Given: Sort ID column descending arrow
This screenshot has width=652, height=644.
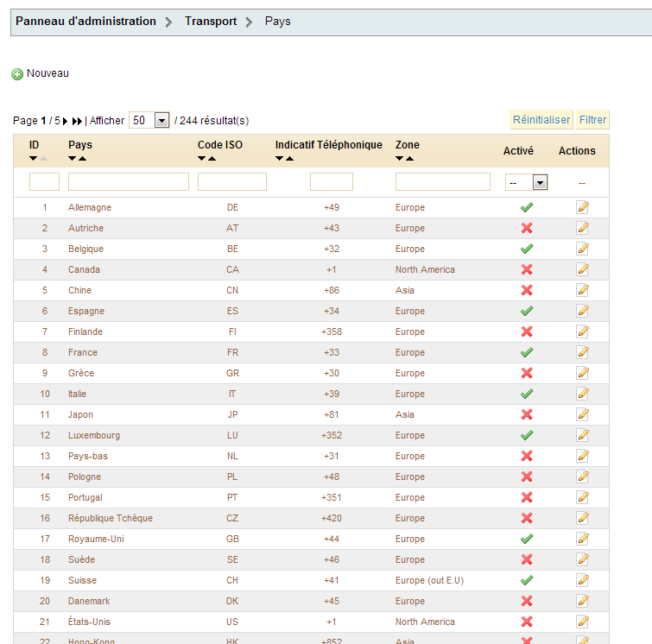Looking at the screenshot, I should point(34,158).
